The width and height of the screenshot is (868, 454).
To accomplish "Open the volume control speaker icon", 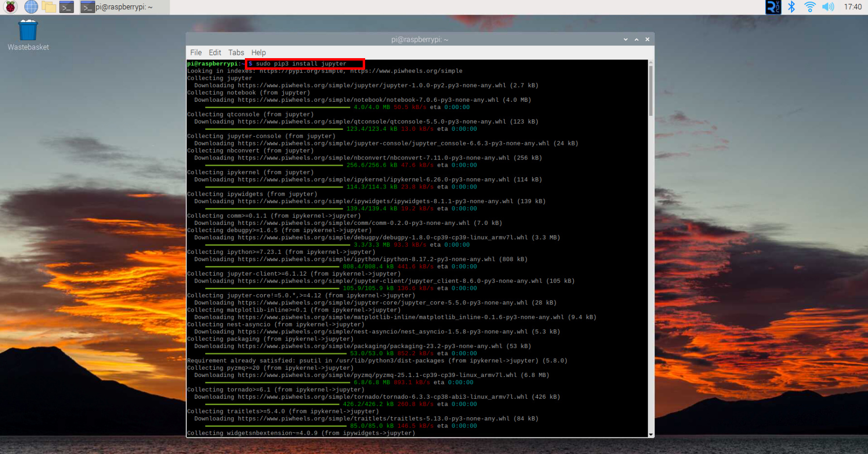I will [x=828, y=7].
